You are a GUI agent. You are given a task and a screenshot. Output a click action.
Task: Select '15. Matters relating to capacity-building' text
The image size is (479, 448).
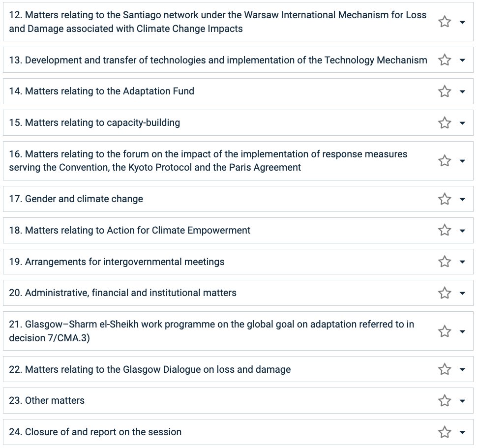(x=94, y=122)
